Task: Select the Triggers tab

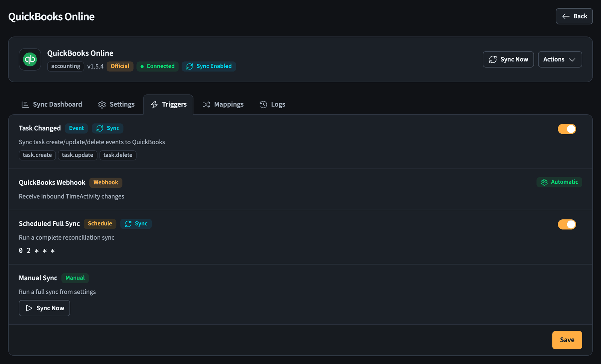Action: [168, 104]
